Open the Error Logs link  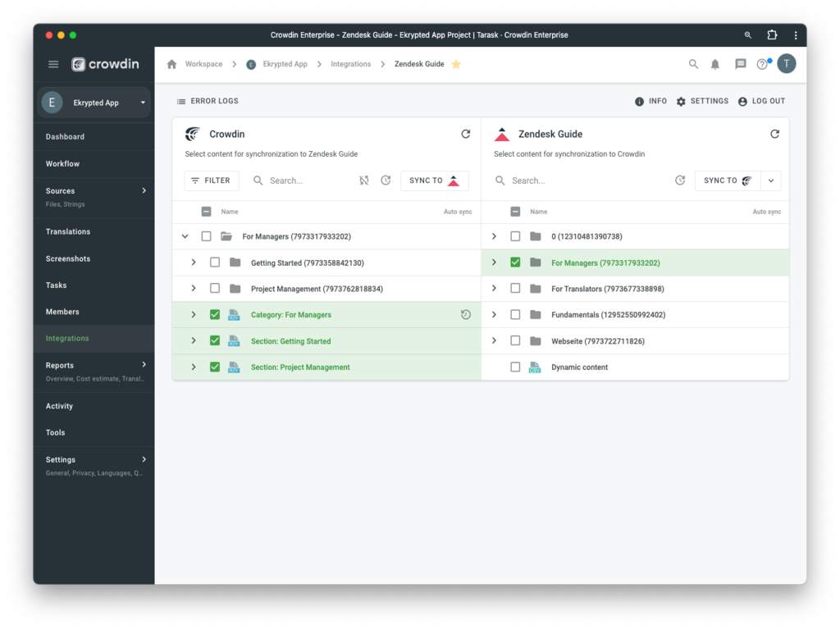[x=208, y=101]
